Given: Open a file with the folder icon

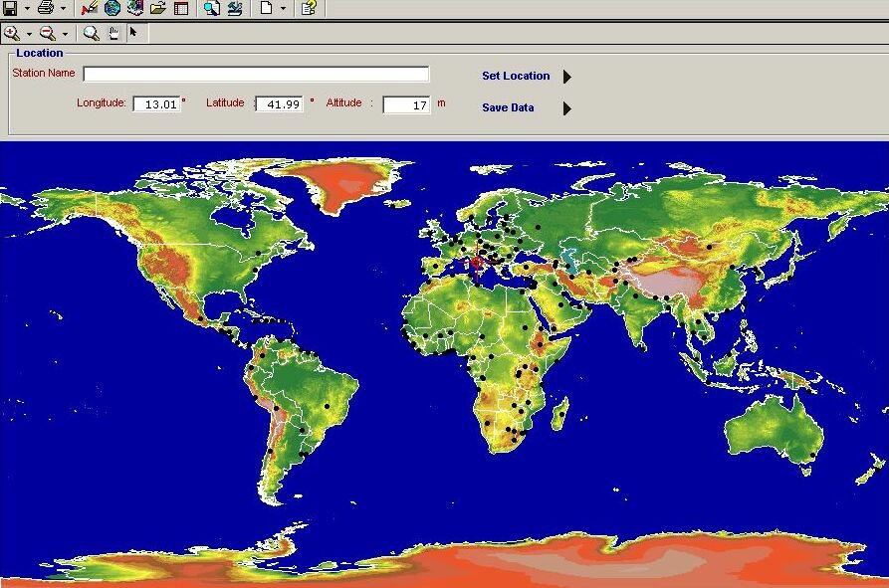Looking at the screenshot, I should [x=156, y=10].
